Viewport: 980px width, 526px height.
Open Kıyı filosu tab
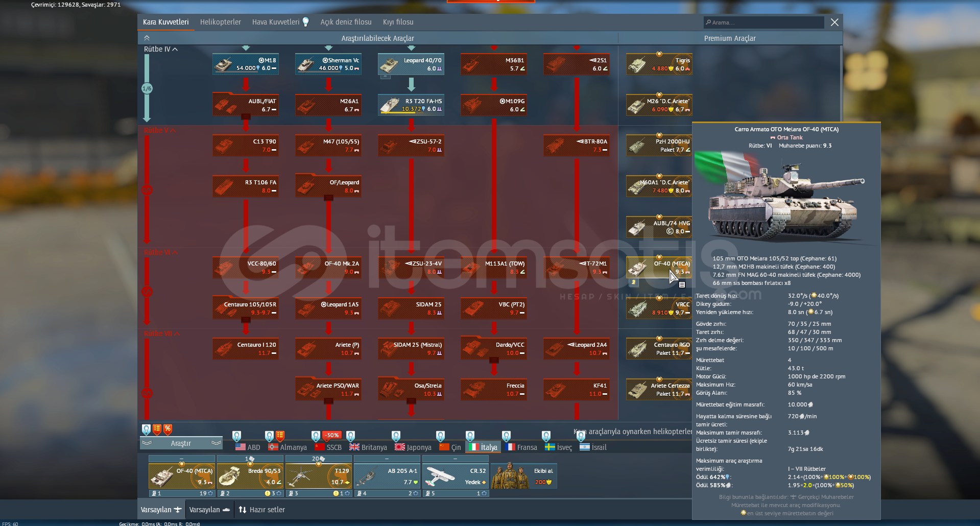pos(398,22)
